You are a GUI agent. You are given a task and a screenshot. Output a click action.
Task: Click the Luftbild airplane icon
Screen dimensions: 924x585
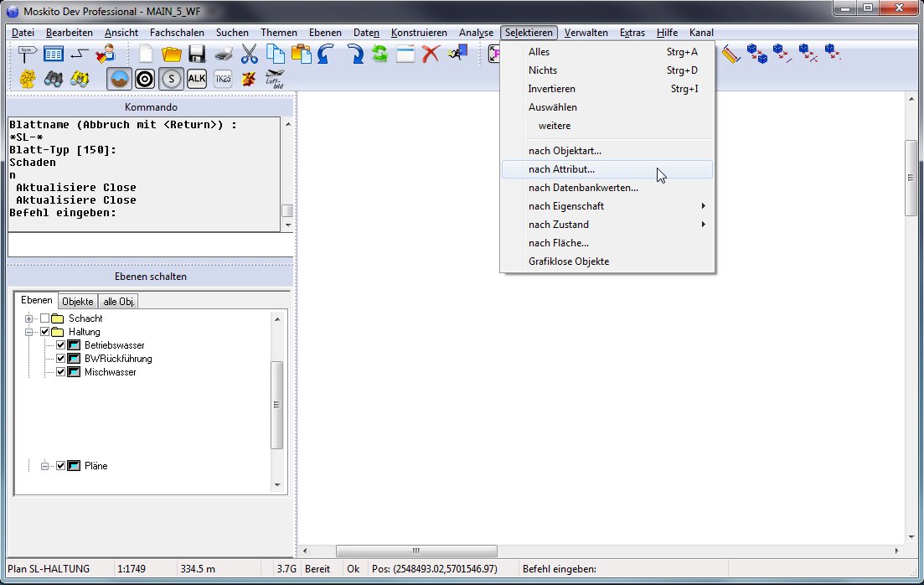pyautogui.click(x=274, y=79)
